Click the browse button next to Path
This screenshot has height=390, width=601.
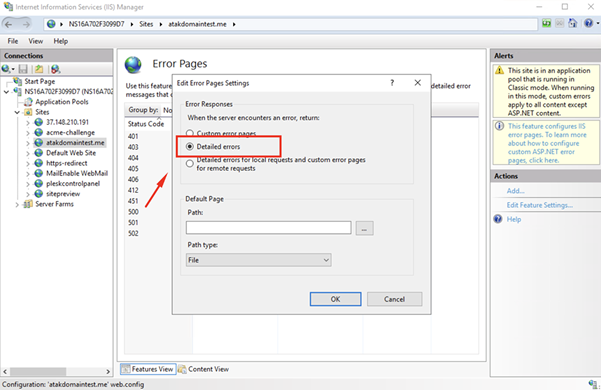pos(364,228)
